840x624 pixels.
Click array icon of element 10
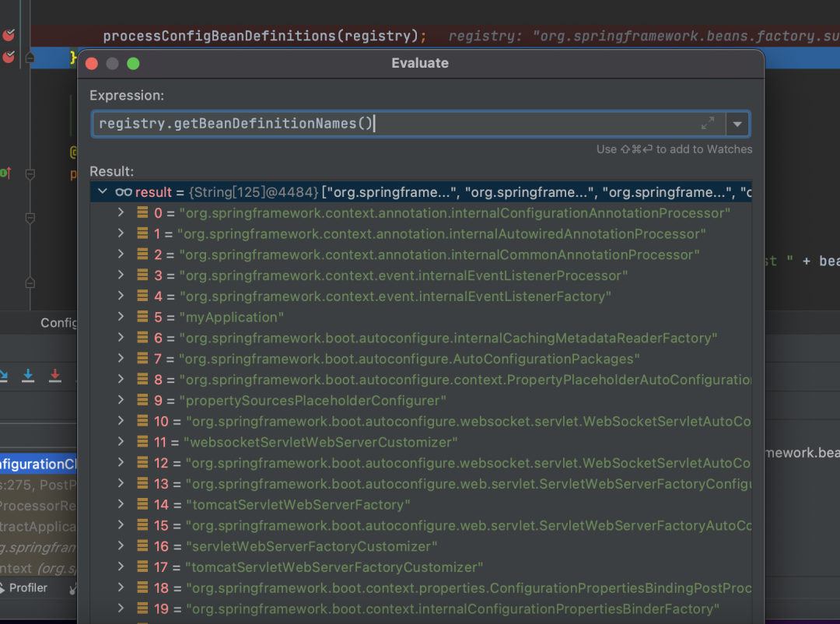pos(142,421)
